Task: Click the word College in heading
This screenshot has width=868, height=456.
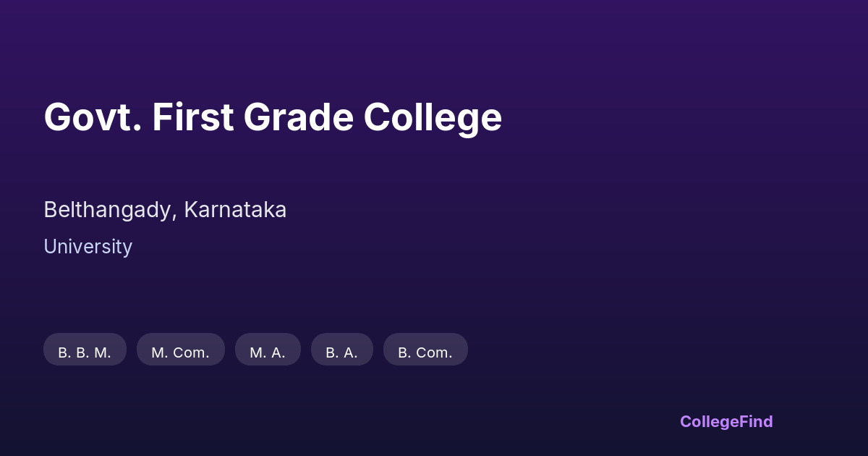Action: 433,117
